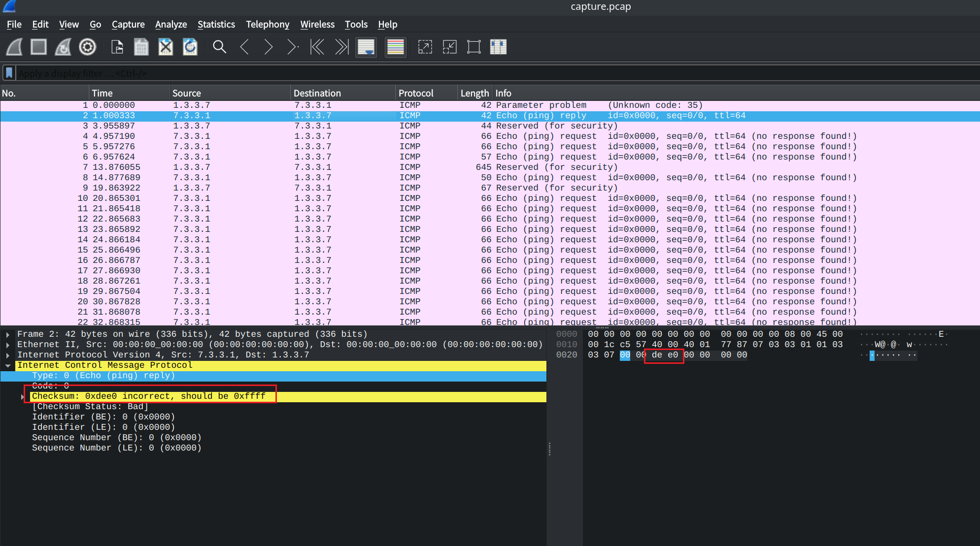The height and width of the screenshot is (546, 980).
Task: Open a capture file with toolbar icon
Action: (x=117, y=47)
